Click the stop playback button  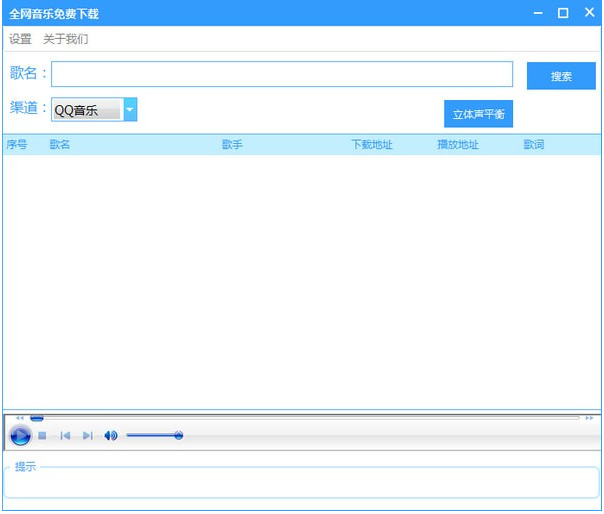[x=42, y=436]
